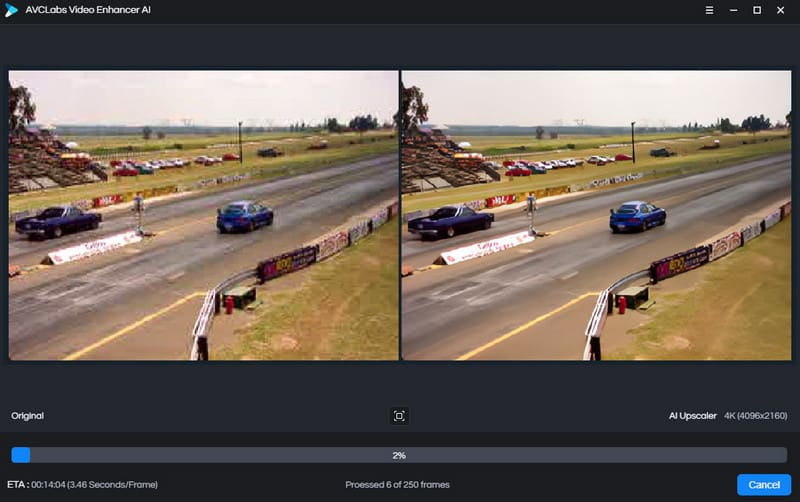Click the 'Original' label
This screenshot has width=800, height=502.
[28, 416]
